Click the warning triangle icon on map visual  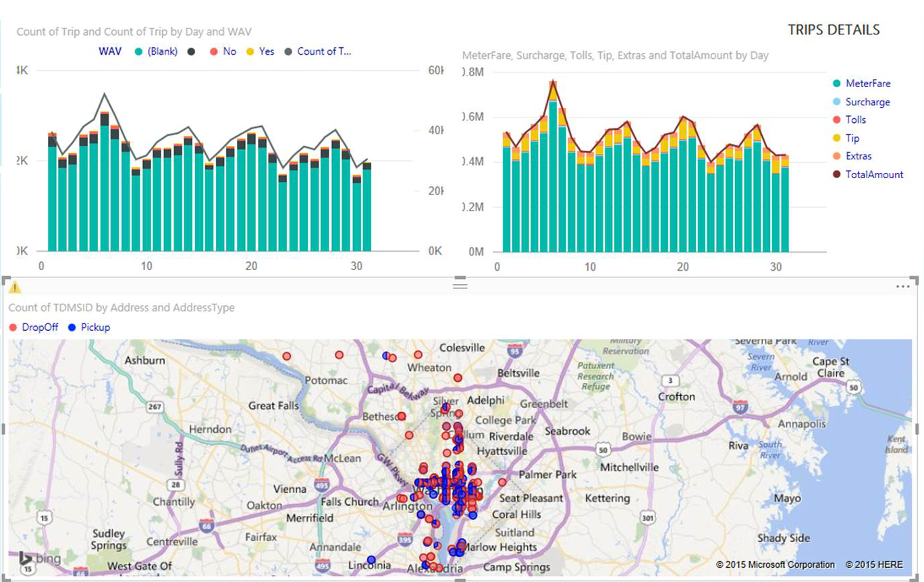coord(15,288)
